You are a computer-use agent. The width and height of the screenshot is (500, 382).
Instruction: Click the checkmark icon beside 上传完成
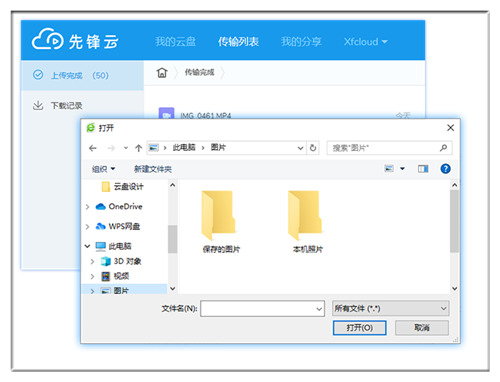click(x=38, y=75)
